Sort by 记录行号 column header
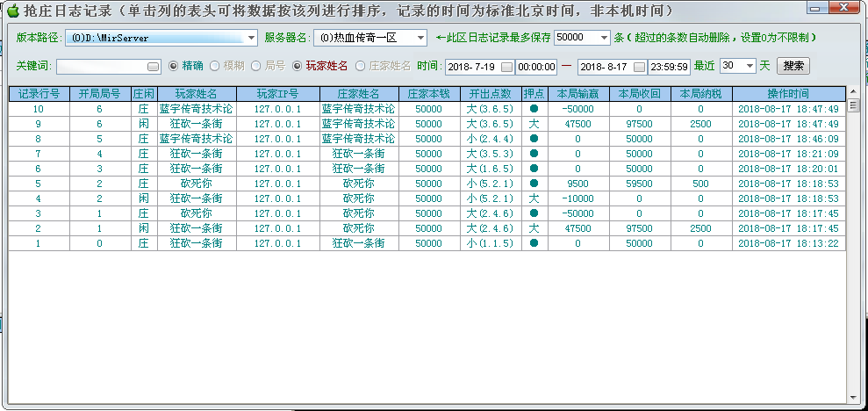868x411 pixels. coord(39,93)
